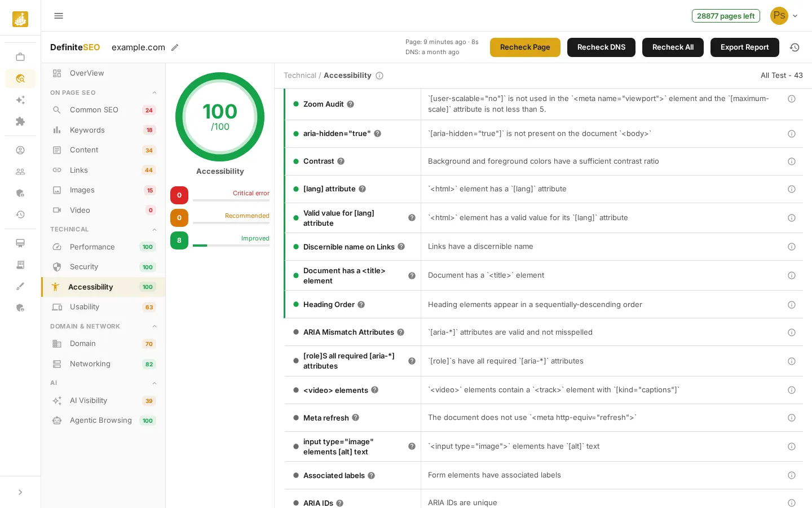
Task: Open AI Visibility in the sidebar
Action: point(103,401)
